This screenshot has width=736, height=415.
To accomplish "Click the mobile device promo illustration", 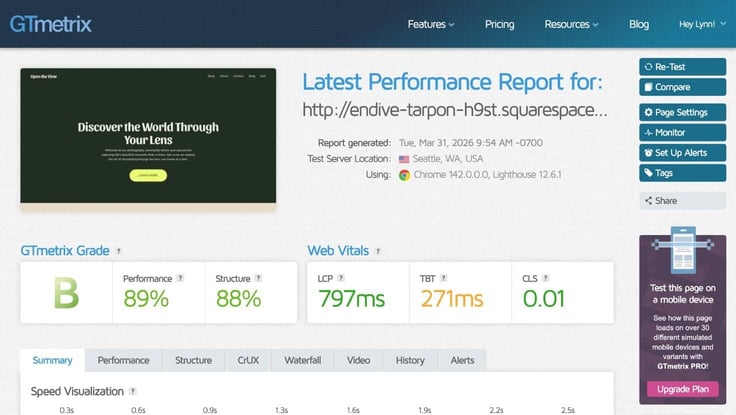I will (682, 250).
